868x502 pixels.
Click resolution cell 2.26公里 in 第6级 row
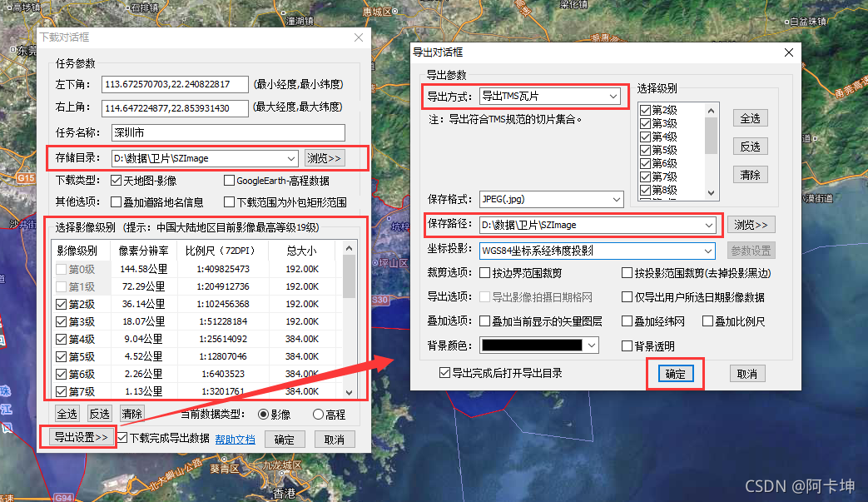click(143, 374)
